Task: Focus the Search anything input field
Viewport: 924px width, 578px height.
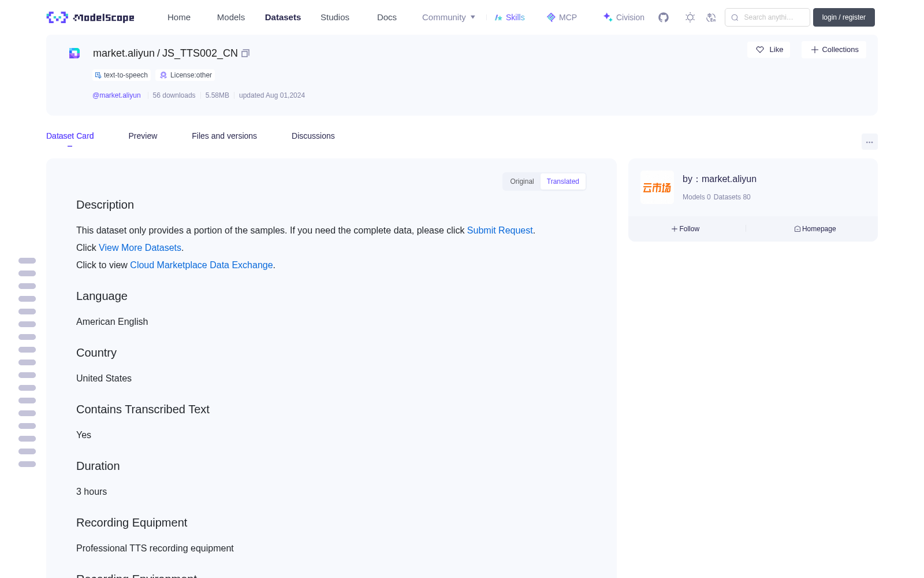Action: pos(767,17)
